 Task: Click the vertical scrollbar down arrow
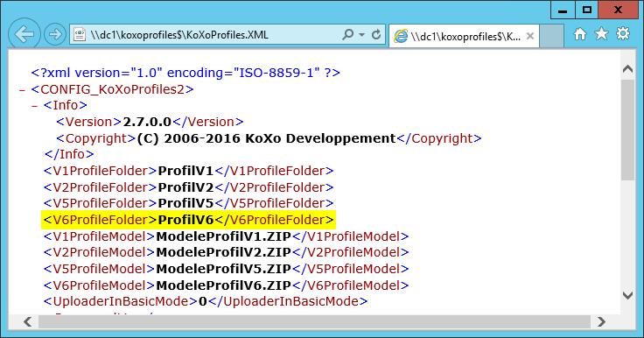point(627,295)
